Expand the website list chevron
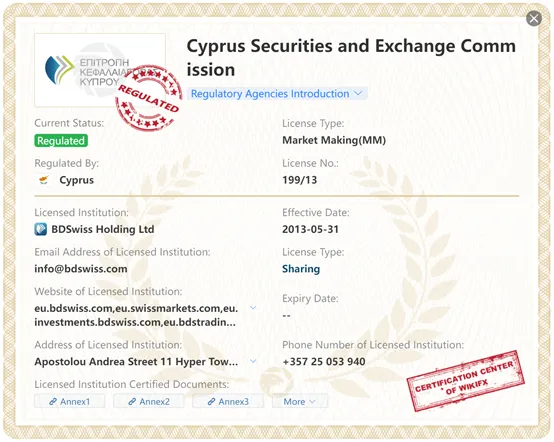The height and width of the screenshot is (442, 554). pos(253,308)
